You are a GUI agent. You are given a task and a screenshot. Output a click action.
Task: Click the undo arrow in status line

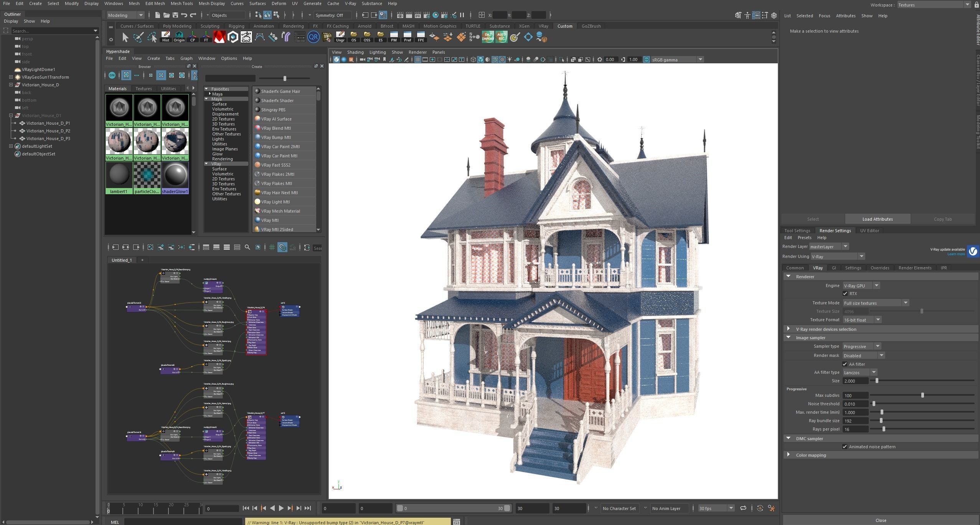184,15
